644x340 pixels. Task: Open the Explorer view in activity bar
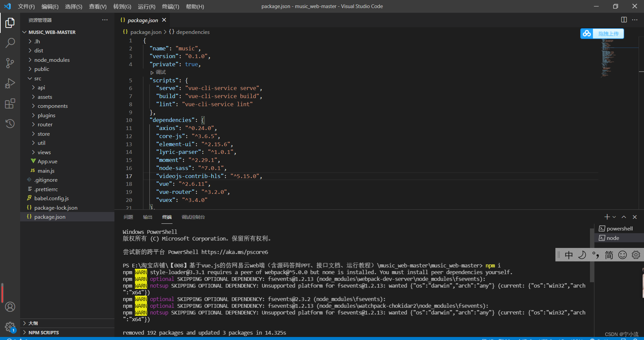(10, 23)
